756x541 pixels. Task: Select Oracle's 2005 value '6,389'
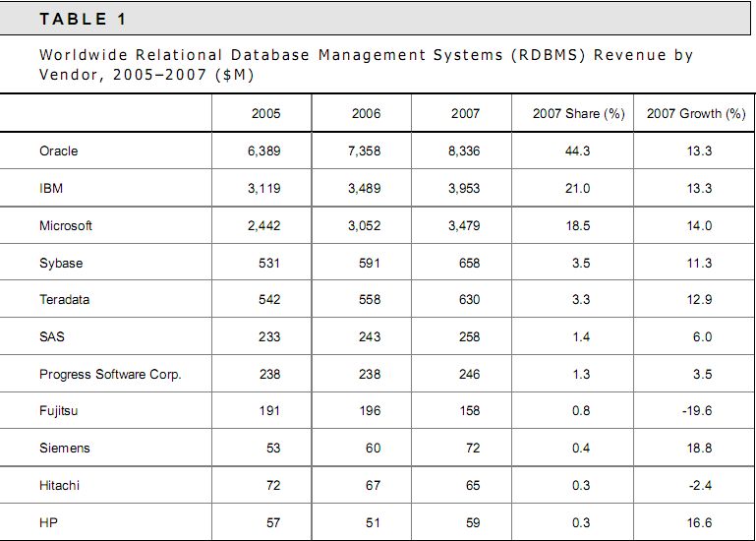coord(264,151)
